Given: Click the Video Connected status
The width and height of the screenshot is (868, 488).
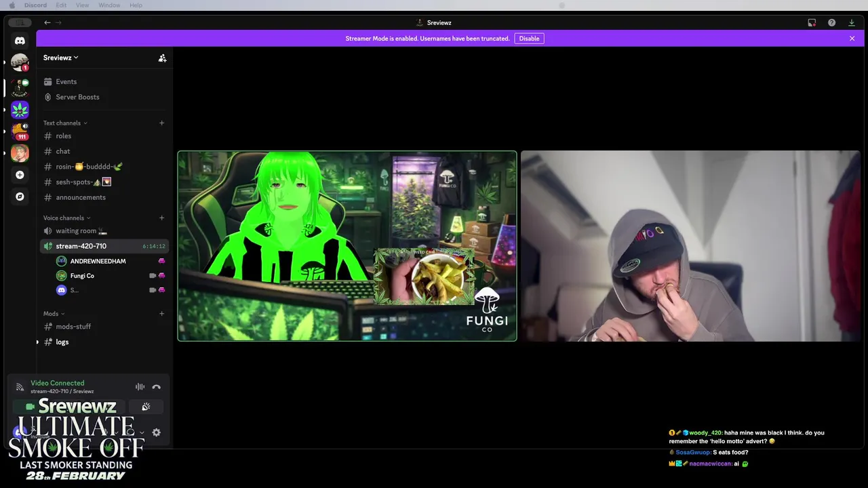Looking at the screenshot, I should coord(57,383).
